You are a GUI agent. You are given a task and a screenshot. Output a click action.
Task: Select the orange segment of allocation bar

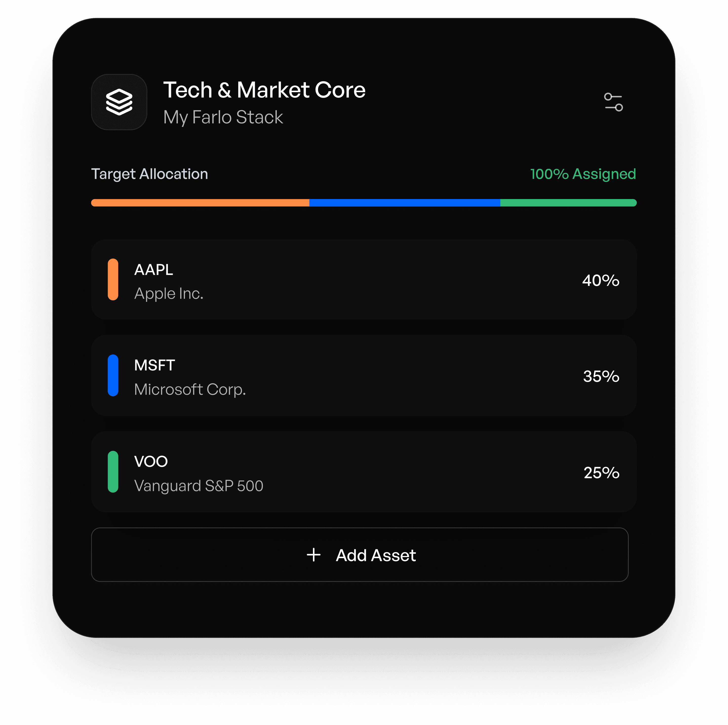click(x=200, y=203)
